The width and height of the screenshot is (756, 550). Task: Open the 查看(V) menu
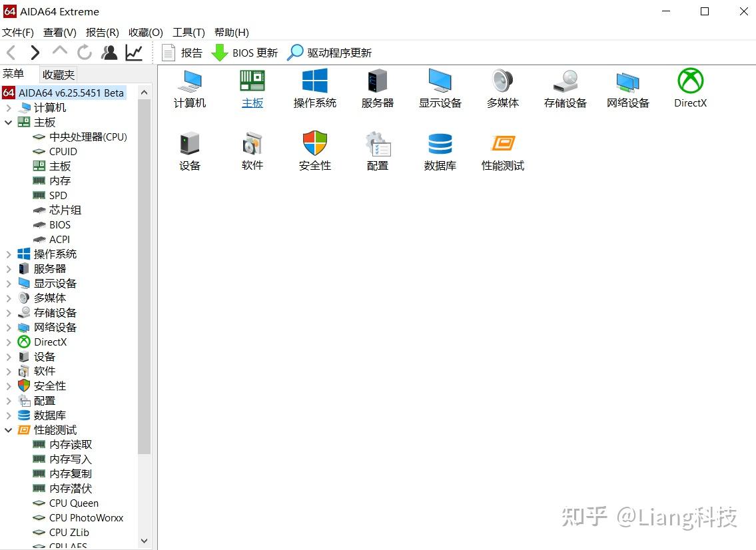[60, 33]
